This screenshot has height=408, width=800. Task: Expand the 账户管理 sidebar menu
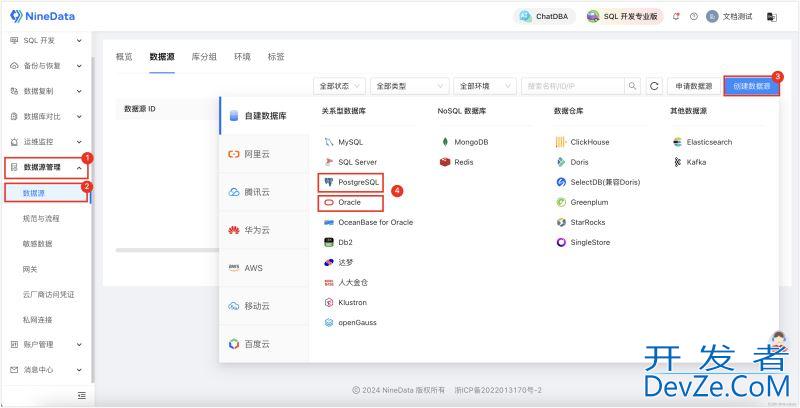[46, 345]
